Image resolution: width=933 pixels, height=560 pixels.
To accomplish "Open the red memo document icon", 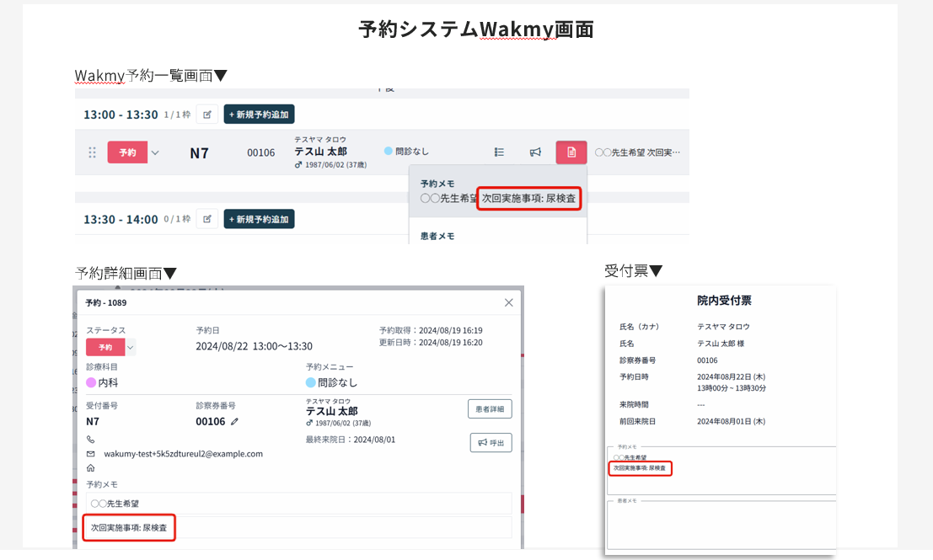I will click(x=571, y=152).
